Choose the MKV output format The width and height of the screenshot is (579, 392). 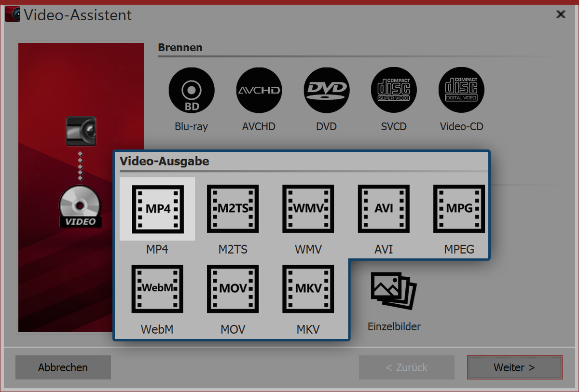308,288
